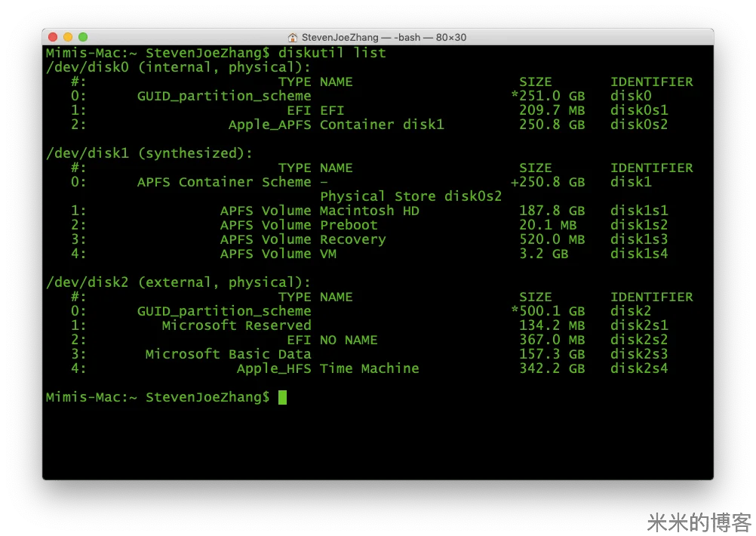Image resolution: width=756 pixels, height=536 pixels.
Task: Click the "520.0 MB" size value
Action: click(x=552, y=239)
